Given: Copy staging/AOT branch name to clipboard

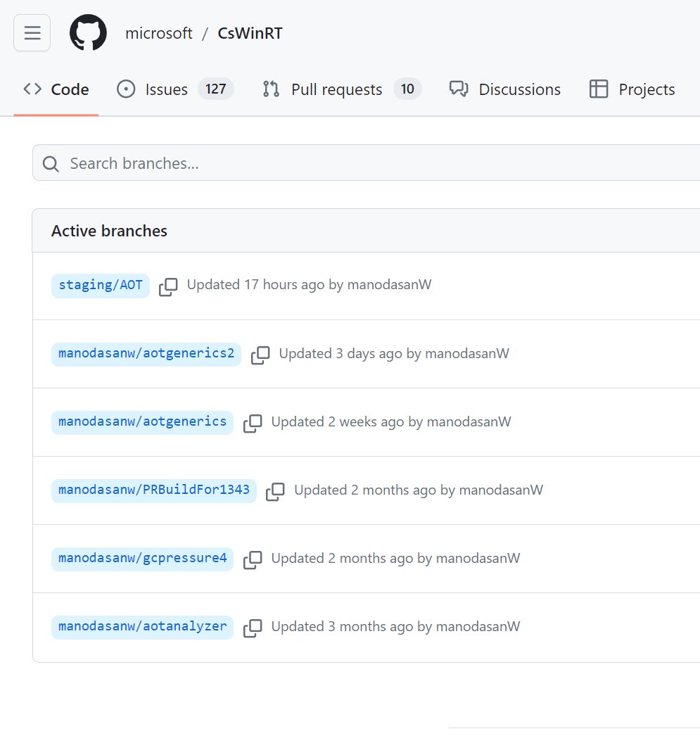Looking at the screenshot, I should [x=168, y=286].
